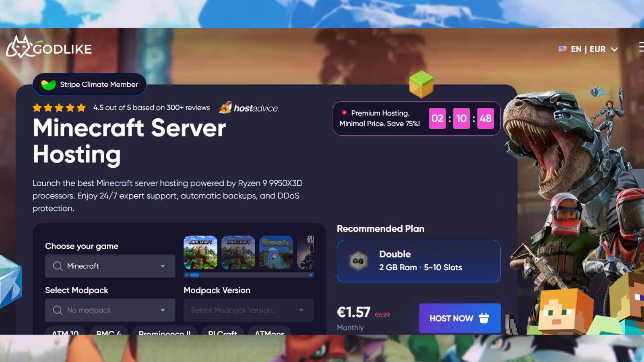Image resolution: width=644 pixels, height=362 pixels.
Task: Click the floating grass block icon
Action: tap(421, 84)
